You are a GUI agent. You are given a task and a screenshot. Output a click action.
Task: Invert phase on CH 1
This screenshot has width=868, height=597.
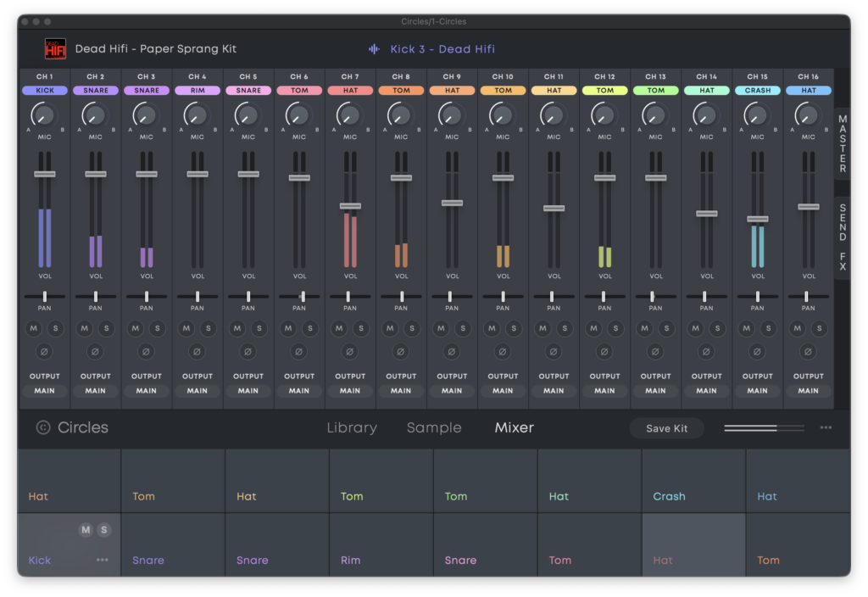coord(44,352)
